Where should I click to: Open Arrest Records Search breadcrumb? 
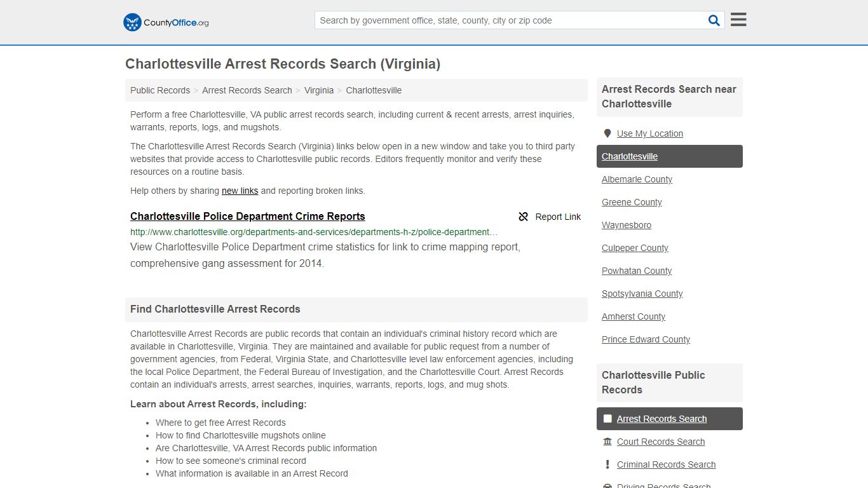247,90
